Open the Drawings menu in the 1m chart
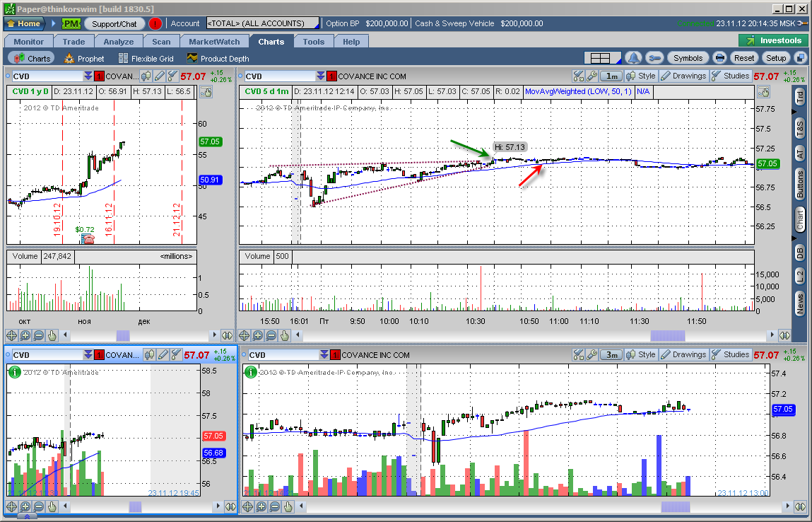The height and width of the screenshot is (522, 812). coord(683,76)
